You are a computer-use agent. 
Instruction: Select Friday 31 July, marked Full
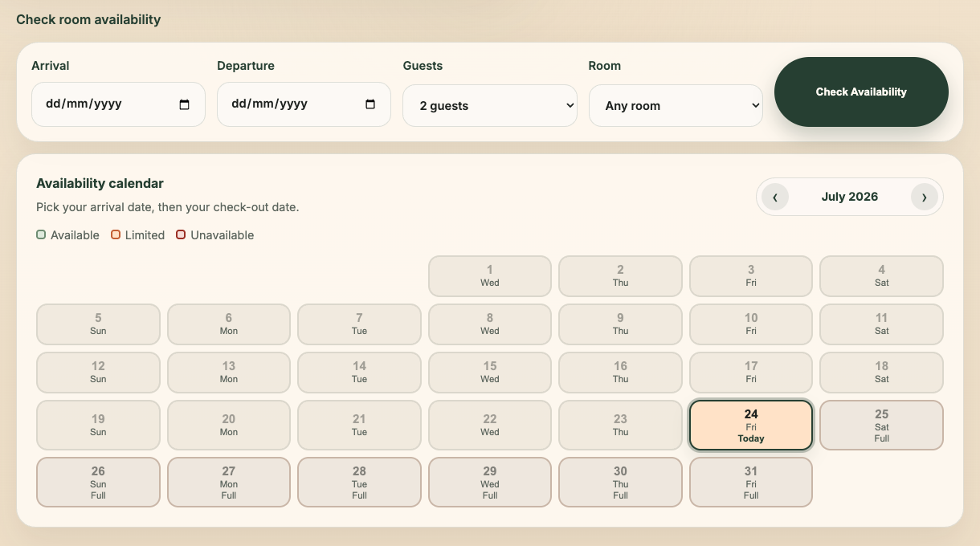click(x=751, y=483)
